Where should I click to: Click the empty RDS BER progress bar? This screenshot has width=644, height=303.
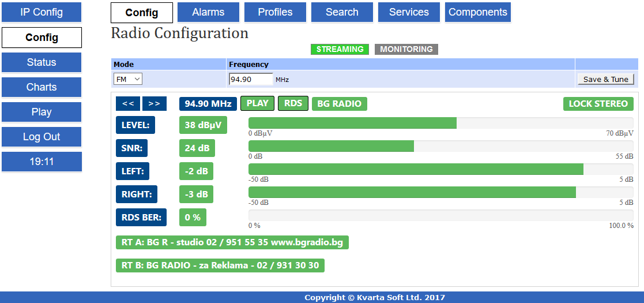pyautogui.click(x=440, y=215)
